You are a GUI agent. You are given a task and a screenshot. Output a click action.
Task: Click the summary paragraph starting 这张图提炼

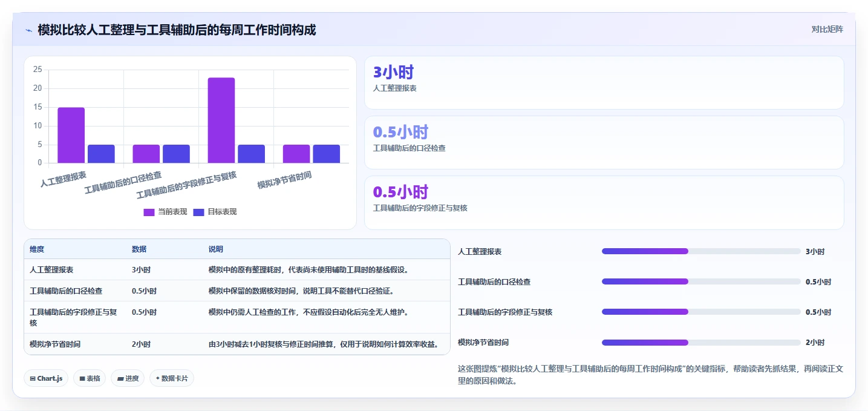point(650,375)
